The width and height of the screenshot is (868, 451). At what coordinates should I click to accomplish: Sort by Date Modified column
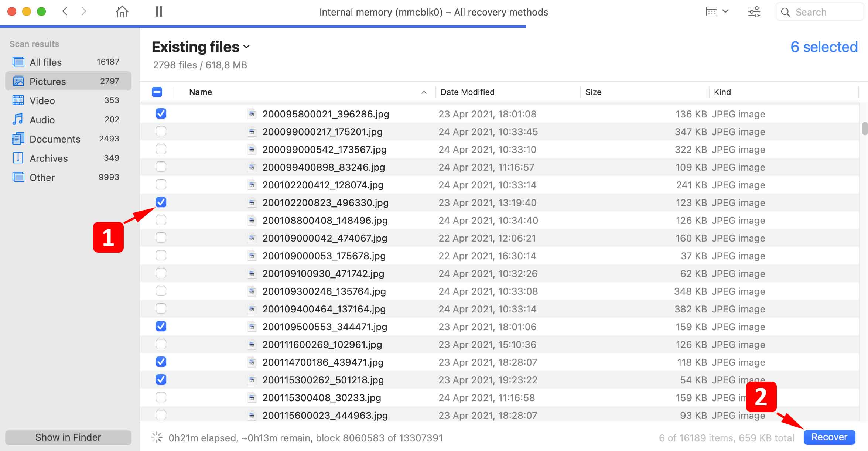click(467, 92)
